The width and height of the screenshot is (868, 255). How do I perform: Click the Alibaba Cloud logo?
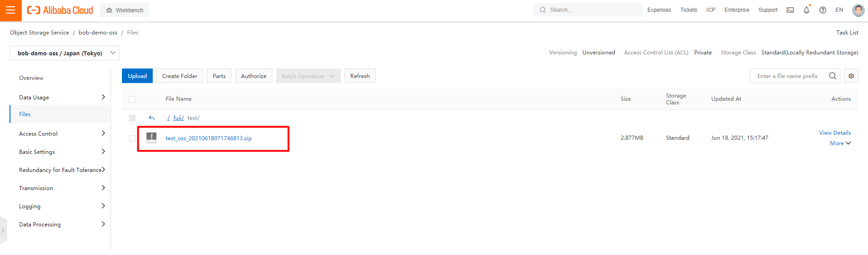click(60, 10)
